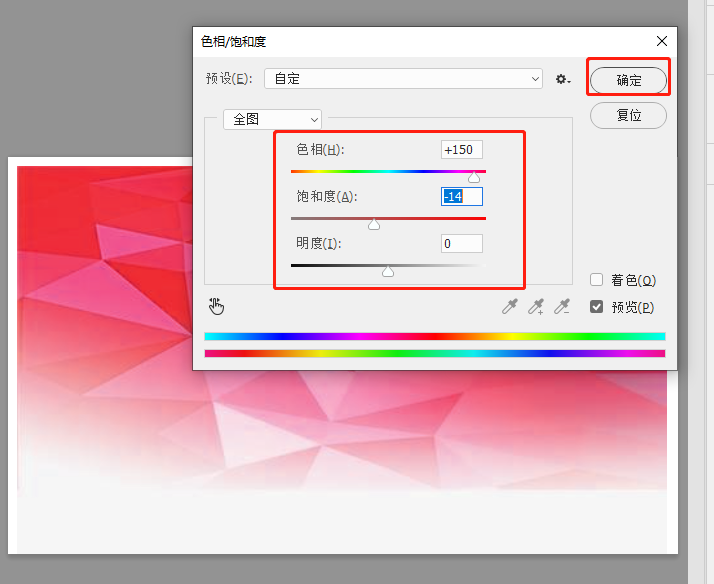Viewport: 714px width, 584px height.
Task: Click the 明度(I) label
Action: (319, 244)
